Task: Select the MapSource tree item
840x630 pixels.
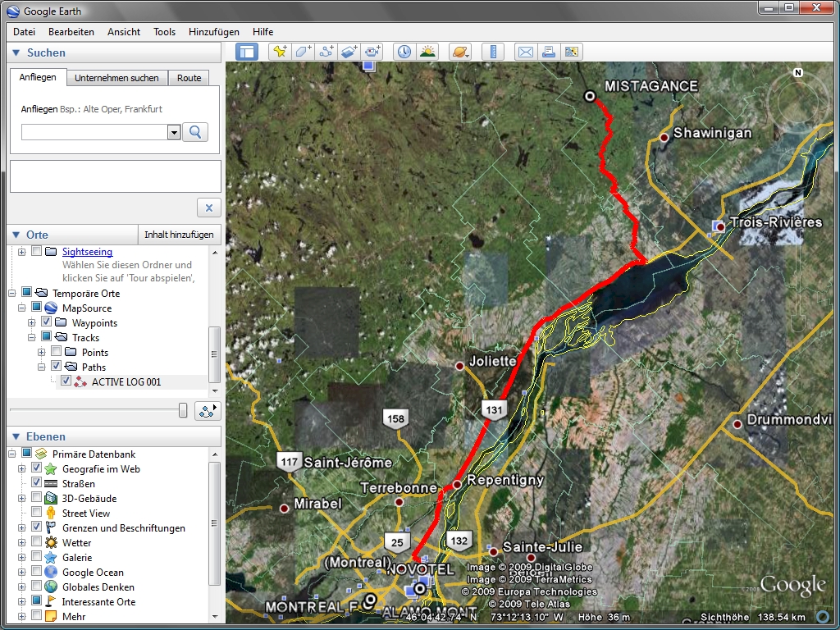Action: 87,308
